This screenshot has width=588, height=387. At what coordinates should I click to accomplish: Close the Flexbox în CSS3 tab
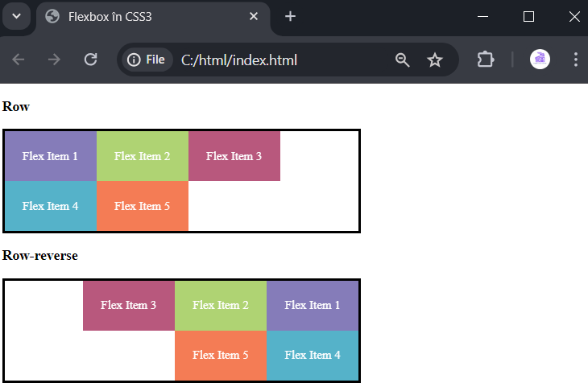pyautogui.click(x=254, y=16)
